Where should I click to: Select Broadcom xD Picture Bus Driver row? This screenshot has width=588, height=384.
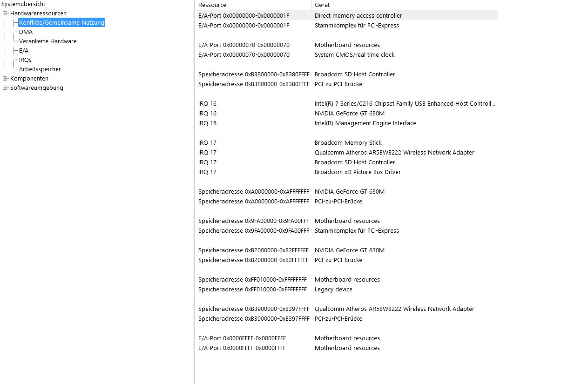pos(347,172)
